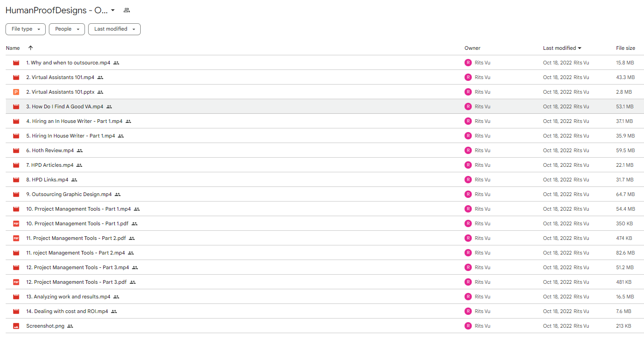Viewport: 644px width, 356px height.
Task: Select 14. Dealing with cost and ROI.mp4
Action: (67, 311)
